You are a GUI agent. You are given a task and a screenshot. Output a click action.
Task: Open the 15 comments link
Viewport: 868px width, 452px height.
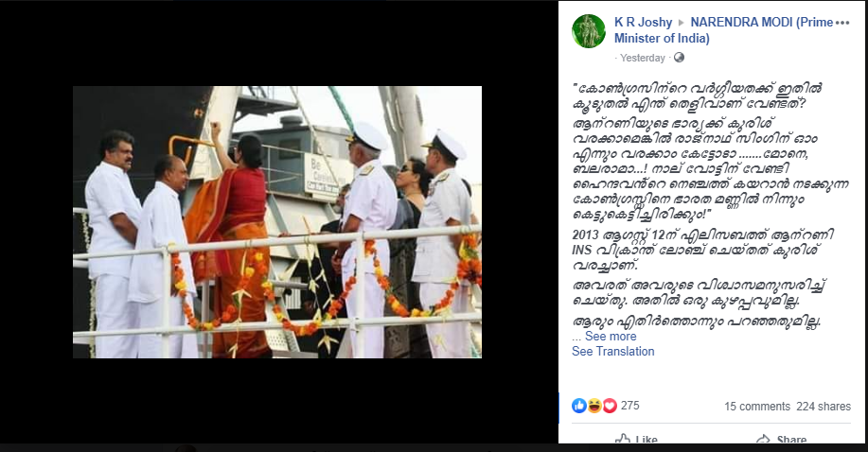(x=757, y=406)
